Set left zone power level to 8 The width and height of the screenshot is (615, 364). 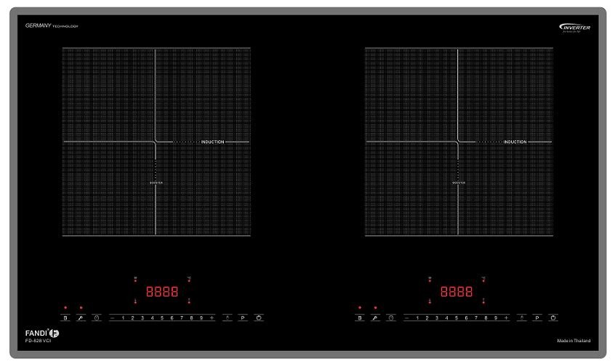[x=191, y=318]
